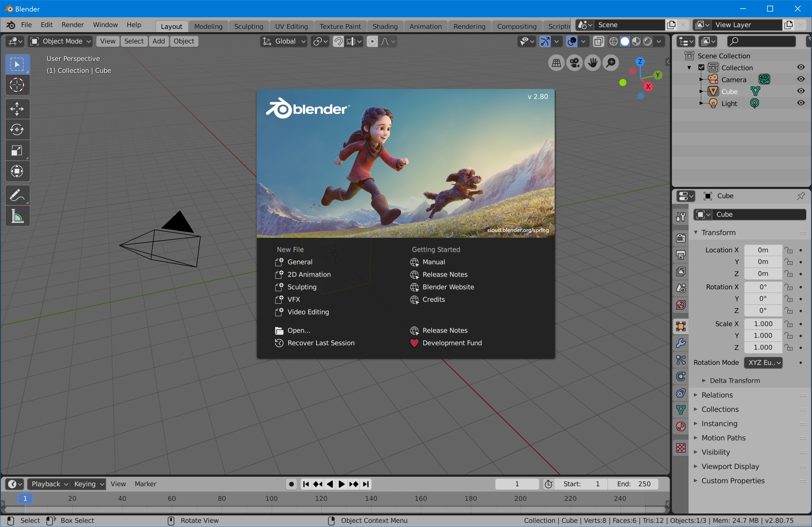Open the Rotation Mode dropdown

(x=763, y=362)
